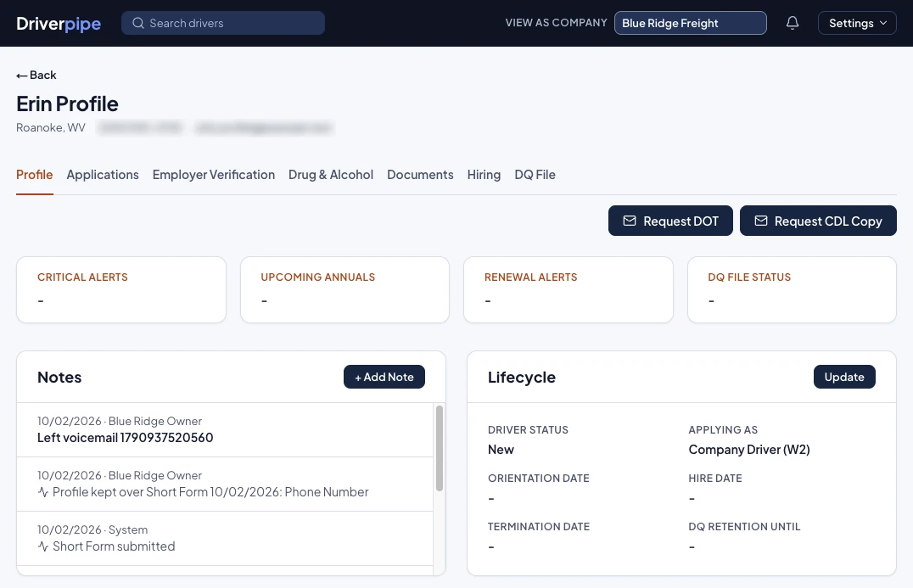Click the Lifecycle Update button
913x588 pixels.
[x=844, y=377]
